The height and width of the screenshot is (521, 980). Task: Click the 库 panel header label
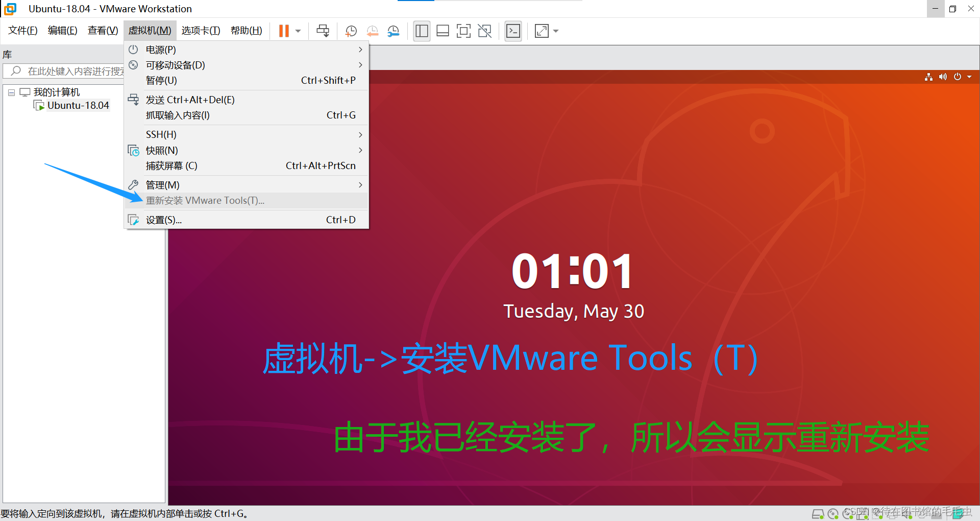pos(7,54)
